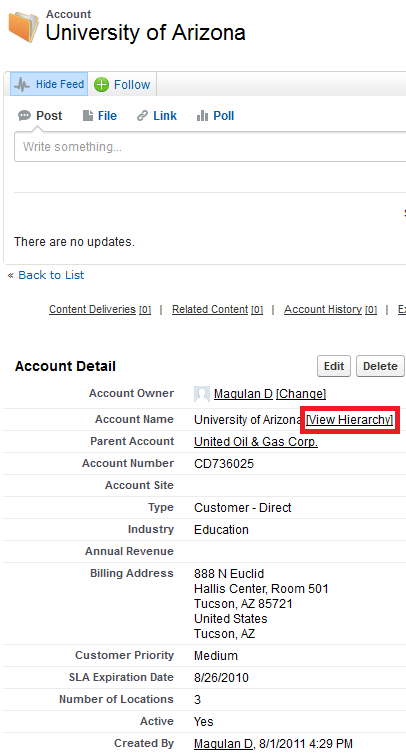This screenshot has width=406, height=753.
Task: Click the Active value Yes
Action: pos(204,722)
